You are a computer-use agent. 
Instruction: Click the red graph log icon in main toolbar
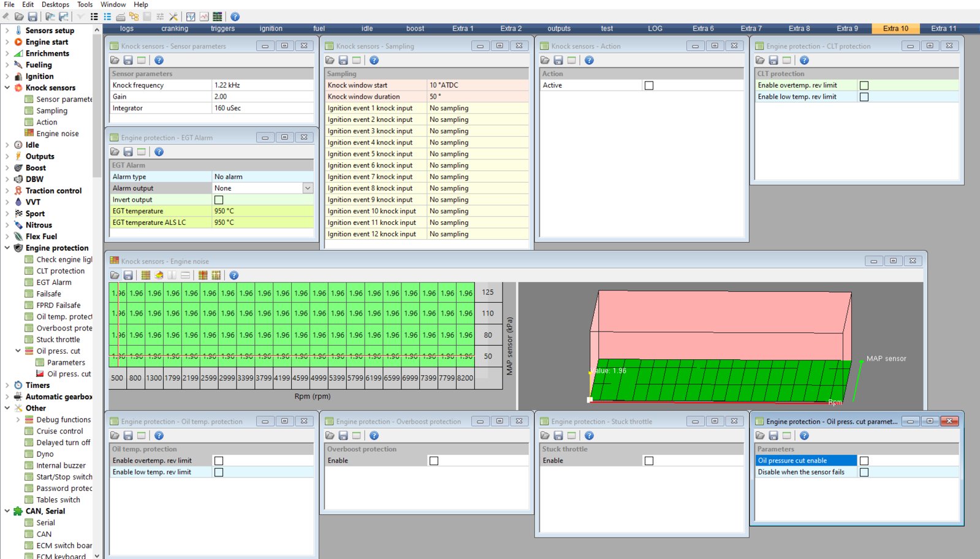click(204, 17)
